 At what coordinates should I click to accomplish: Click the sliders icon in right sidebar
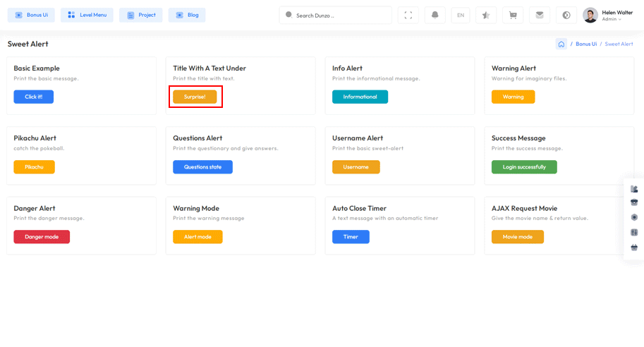(634, 232)
